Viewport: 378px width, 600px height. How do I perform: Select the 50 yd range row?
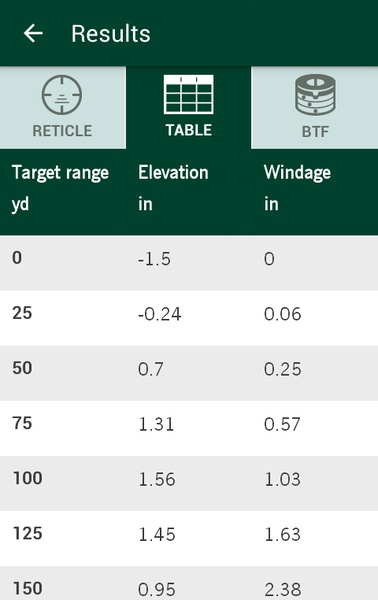coord(189,373)
